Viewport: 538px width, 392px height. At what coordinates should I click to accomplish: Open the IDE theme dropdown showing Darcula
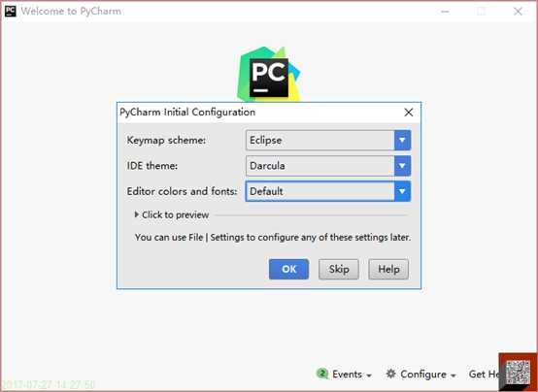coord(328,166)
